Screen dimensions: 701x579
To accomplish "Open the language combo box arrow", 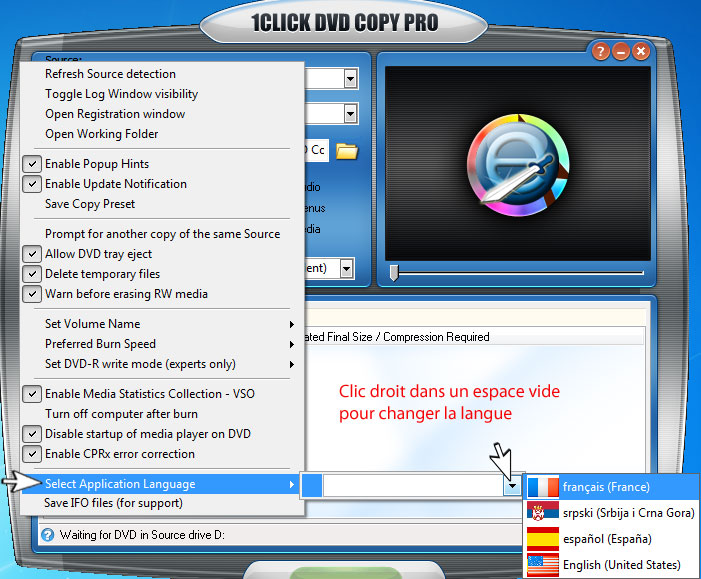I will pos(512,486).
